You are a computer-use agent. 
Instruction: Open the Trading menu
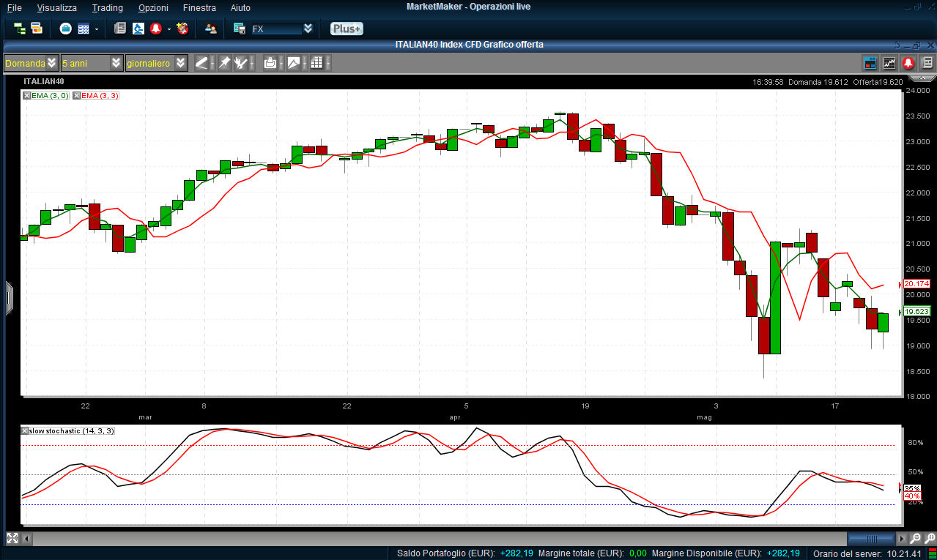[107, 7]
